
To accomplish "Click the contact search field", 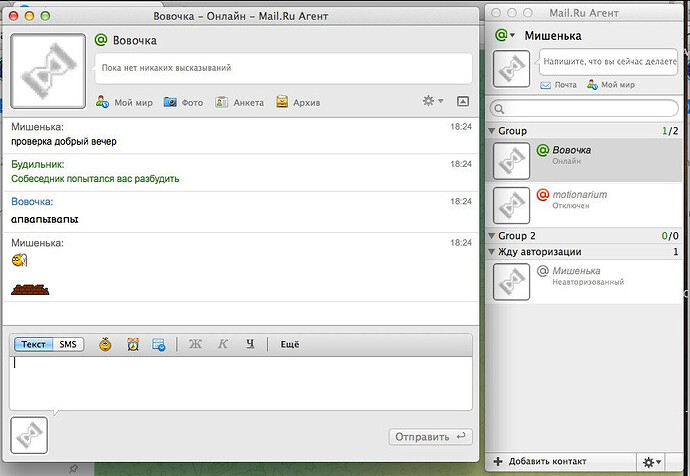I will [588, 108].
